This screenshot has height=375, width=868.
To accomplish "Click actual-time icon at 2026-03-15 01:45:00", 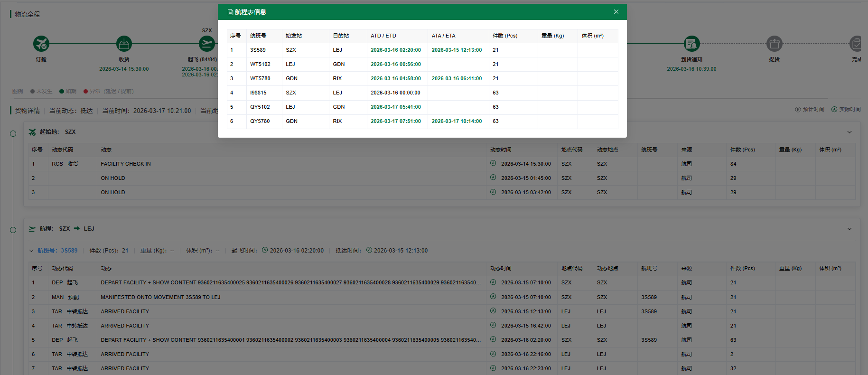I will [493, 178].
